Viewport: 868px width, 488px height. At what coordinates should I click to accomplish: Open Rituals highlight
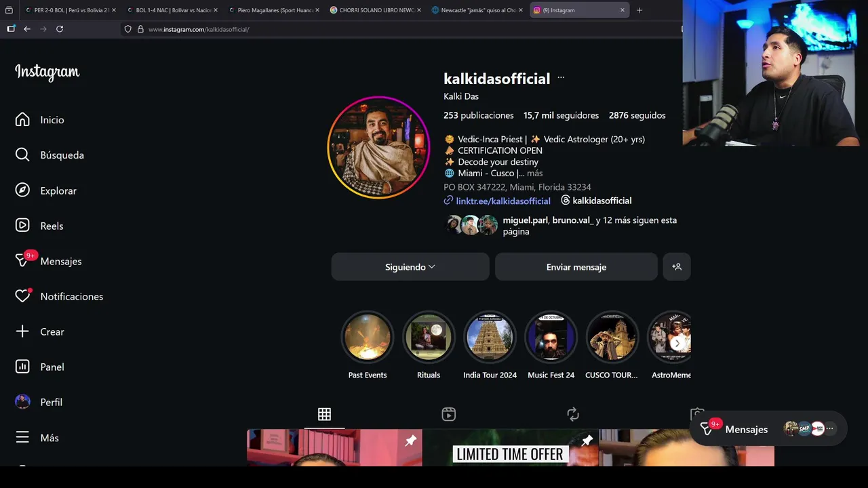coord(429,338)
